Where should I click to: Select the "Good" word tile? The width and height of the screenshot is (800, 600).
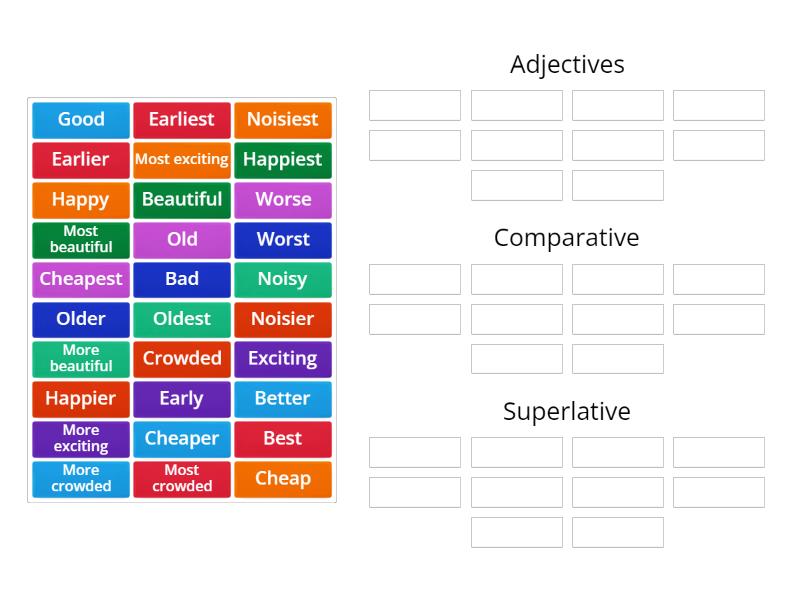pos(80,120)
